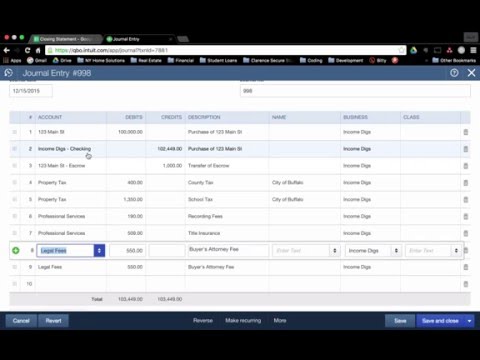Click the Make recurring link
Image resolution: width=480 pixels, height=360 pixels.
pyautogui.click(x=243, y=320)
